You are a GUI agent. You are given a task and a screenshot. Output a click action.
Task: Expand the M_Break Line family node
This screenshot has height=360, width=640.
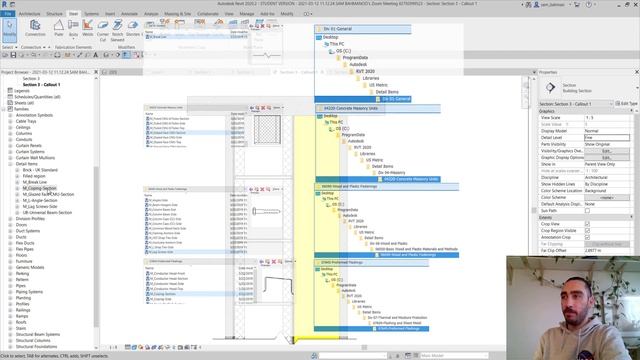click(x=17, y=182)
